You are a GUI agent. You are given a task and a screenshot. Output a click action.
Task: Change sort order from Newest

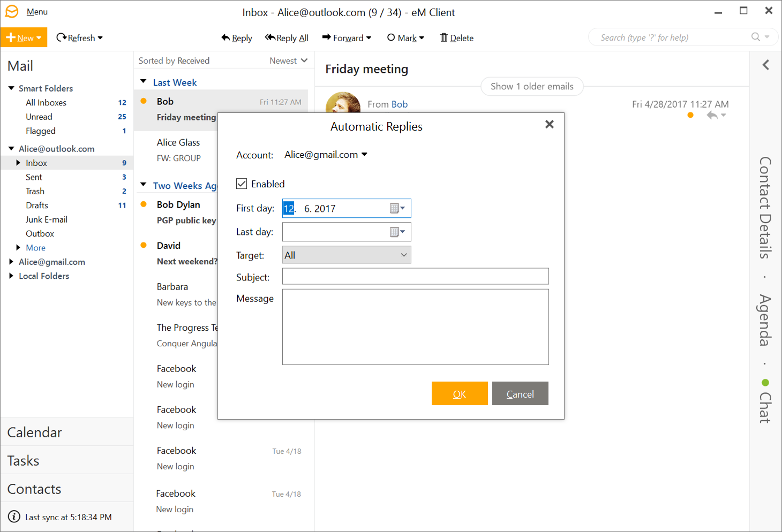pos(289,60)
